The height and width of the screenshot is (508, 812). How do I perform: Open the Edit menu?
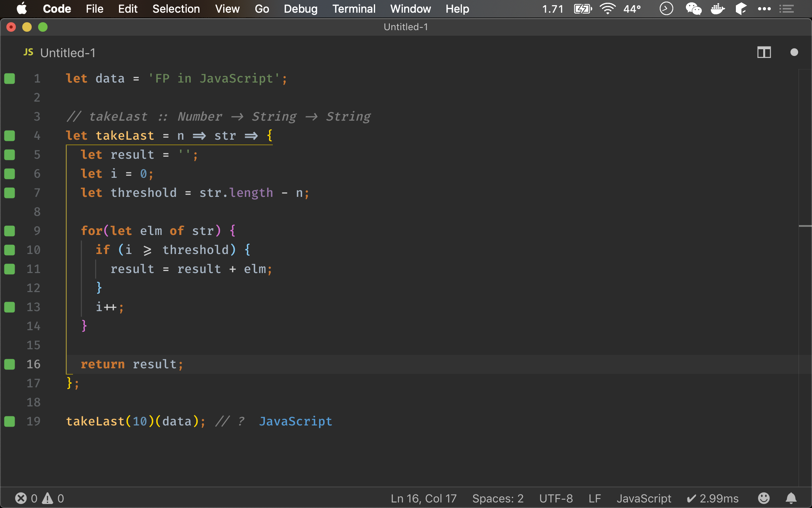[128, 9]
